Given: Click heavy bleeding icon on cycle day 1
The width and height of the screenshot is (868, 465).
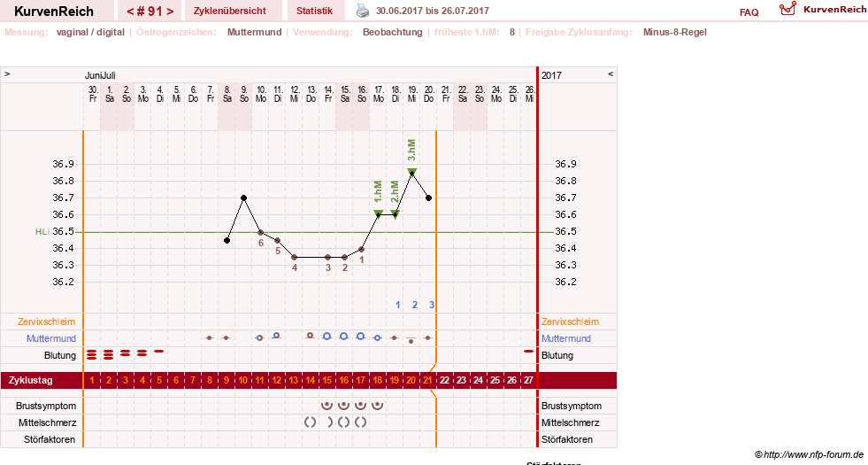Looking at the screenshot, I should click(x=92, y=354).
